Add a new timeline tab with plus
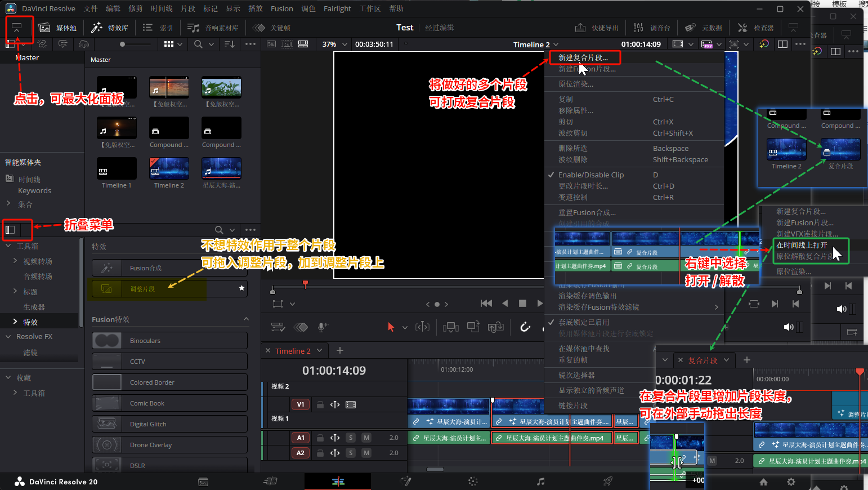 pos(340,350)
